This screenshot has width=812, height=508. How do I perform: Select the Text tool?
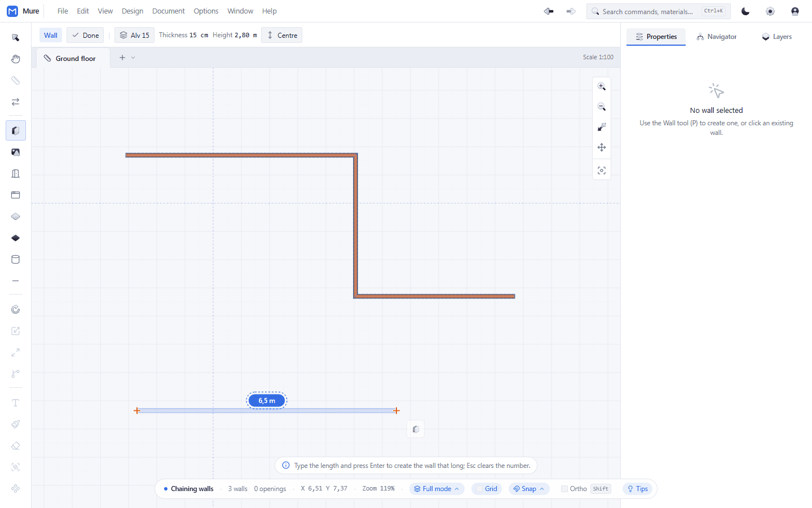click(x=16, y=402)
